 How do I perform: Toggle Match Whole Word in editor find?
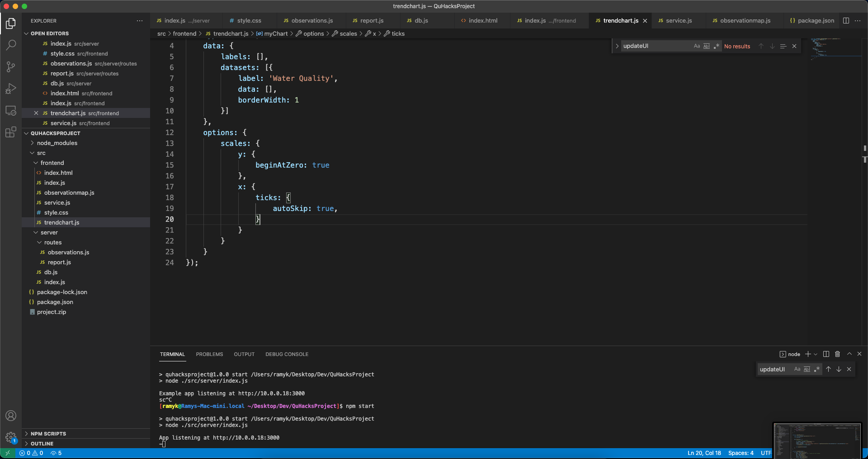pyautogui.click(x=707, y=46)
